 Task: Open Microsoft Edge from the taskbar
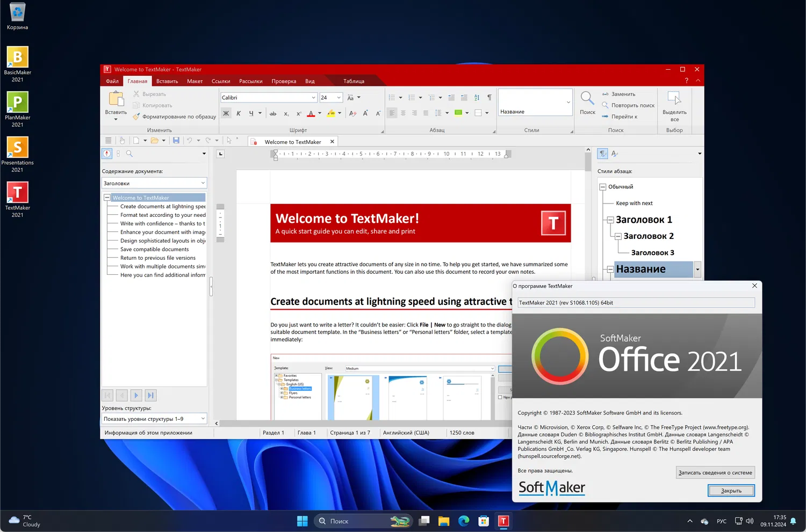464,521
